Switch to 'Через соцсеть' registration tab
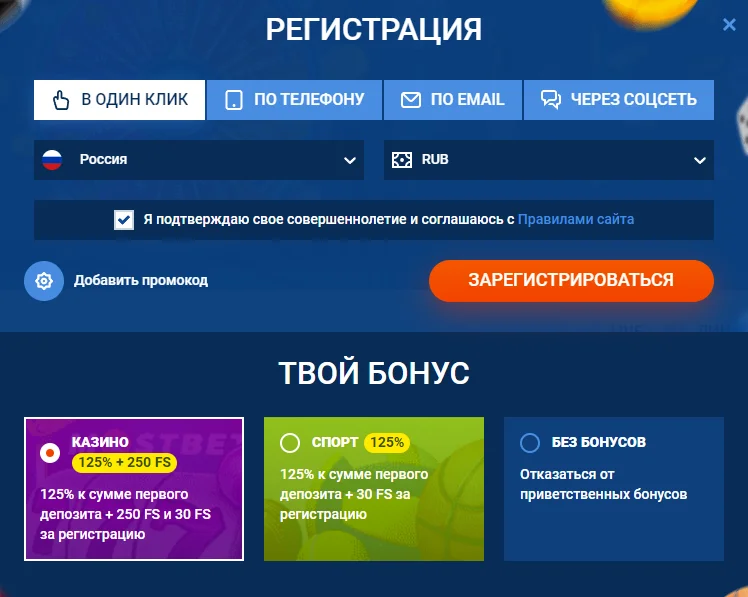 [x=619, y=100]
